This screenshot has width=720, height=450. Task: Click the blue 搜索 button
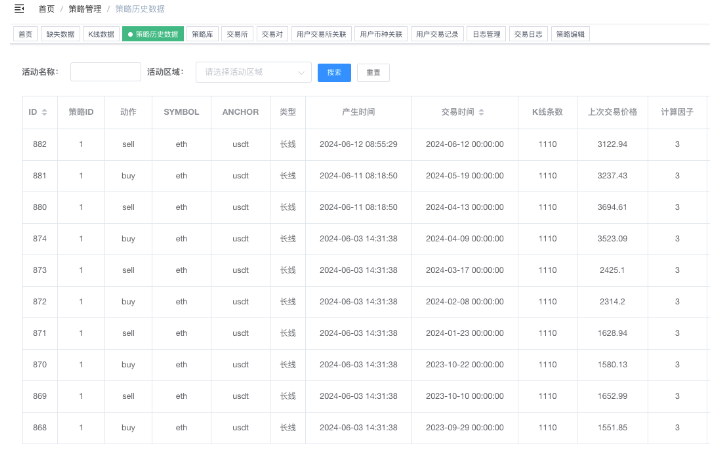[334, 73]
